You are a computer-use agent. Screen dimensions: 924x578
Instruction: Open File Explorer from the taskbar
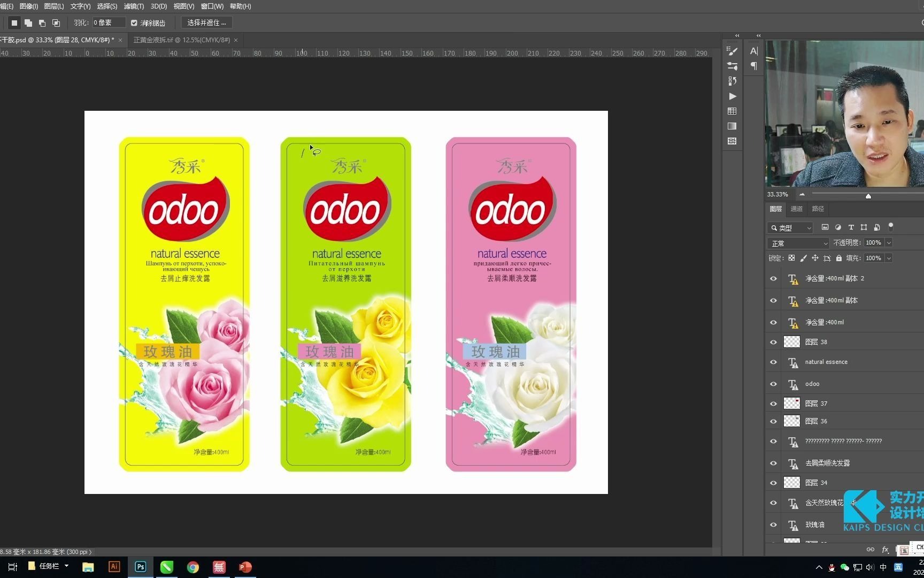tap(88, 567)
